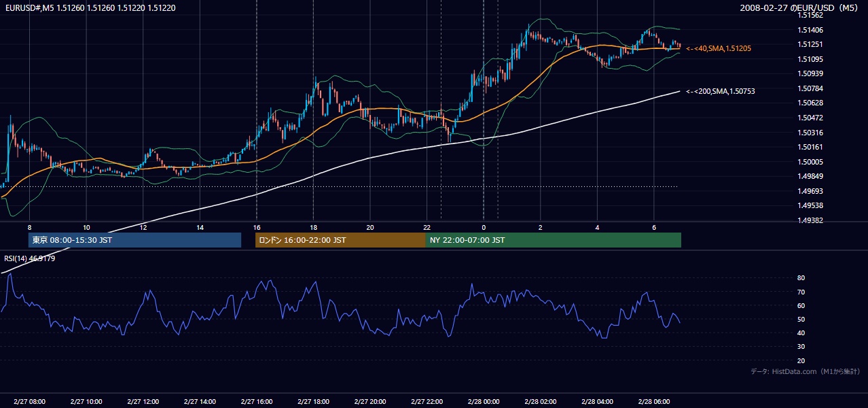Click the 2008-02-27 EUR/USD (M5) heading

(x=799, y=8)
